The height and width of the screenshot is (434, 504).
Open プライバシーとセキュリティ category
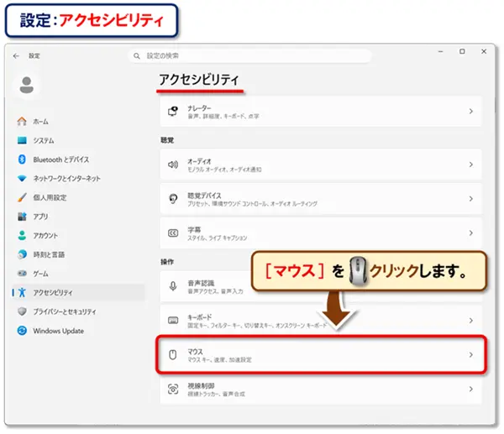78,311
